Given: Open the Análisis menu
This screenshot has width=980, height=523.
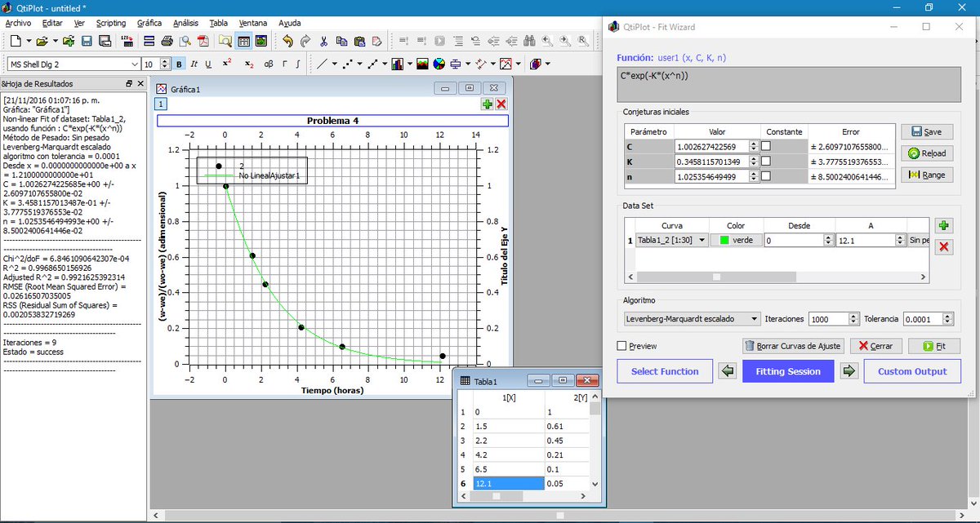Looking at the screenshot, I should coord(186,23).
